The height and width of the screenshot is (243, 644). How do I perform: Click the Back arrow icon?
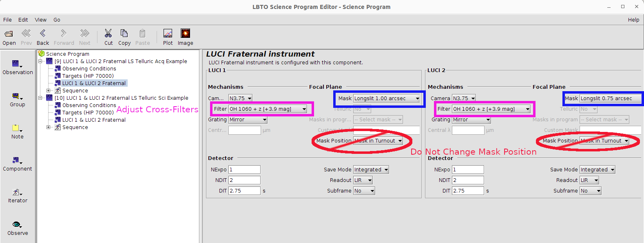click(42, 33)
